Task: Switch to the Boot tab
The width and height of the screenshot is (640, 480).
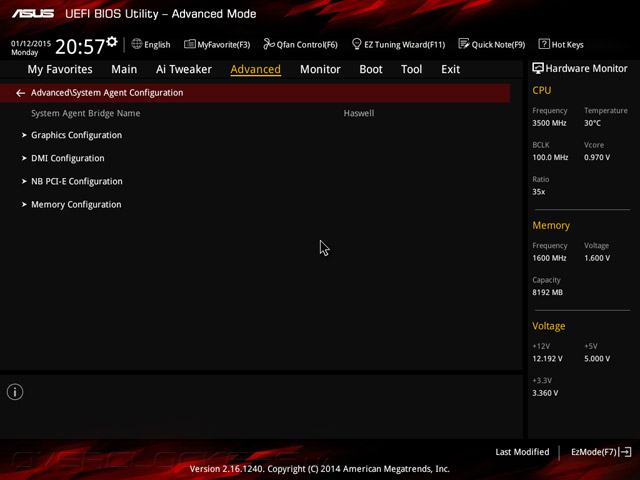Action: 371,69
